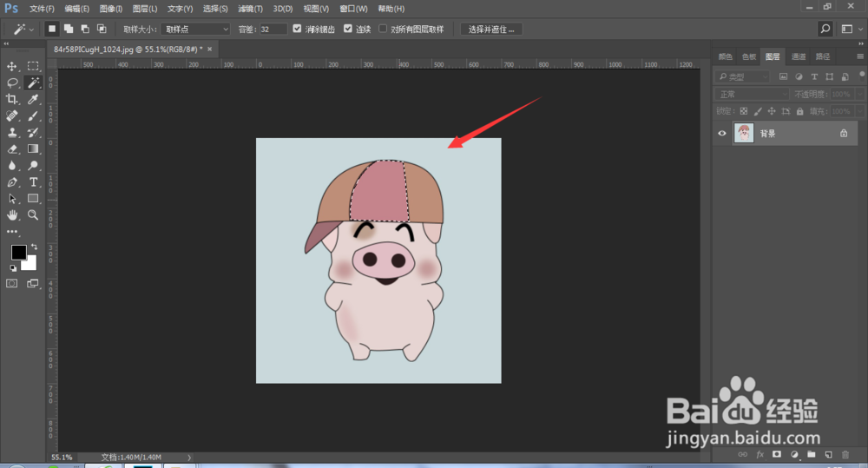Create a new layer

pos(828,455)
